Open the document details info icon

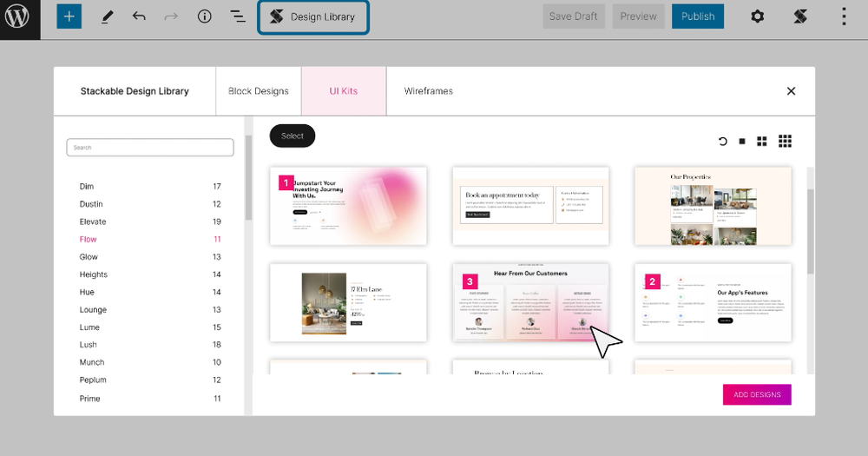tap(204, 17)
